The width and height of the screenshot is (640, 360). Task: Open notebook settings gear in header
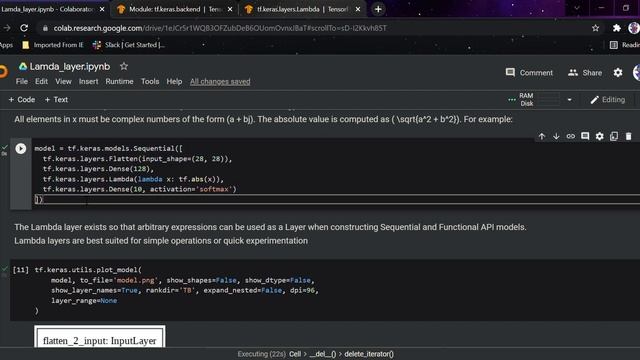[x=618, y=73]
